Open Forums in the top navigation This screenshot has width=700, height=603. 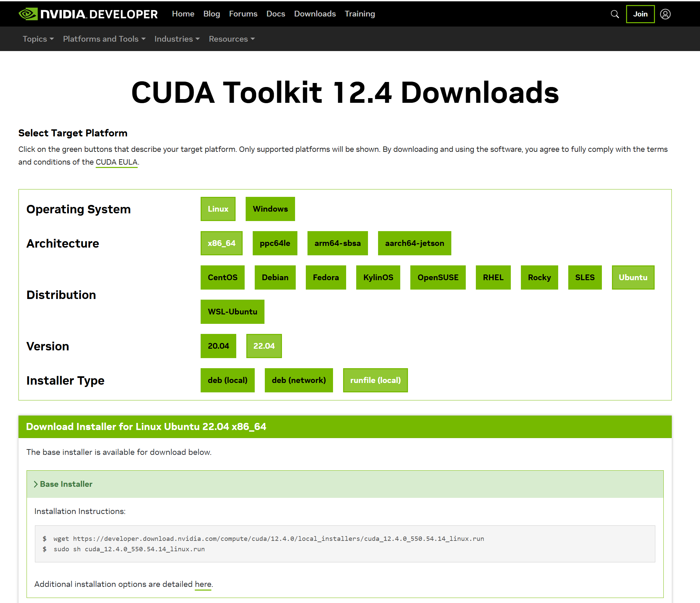[243, 14]
